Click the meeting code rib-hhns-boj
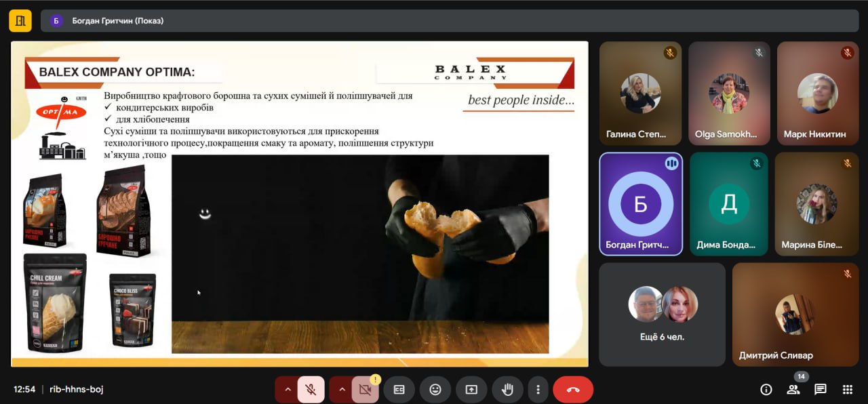Image resolution: width=868 pixels, height=404 pixels. click(x=77, y=390)
